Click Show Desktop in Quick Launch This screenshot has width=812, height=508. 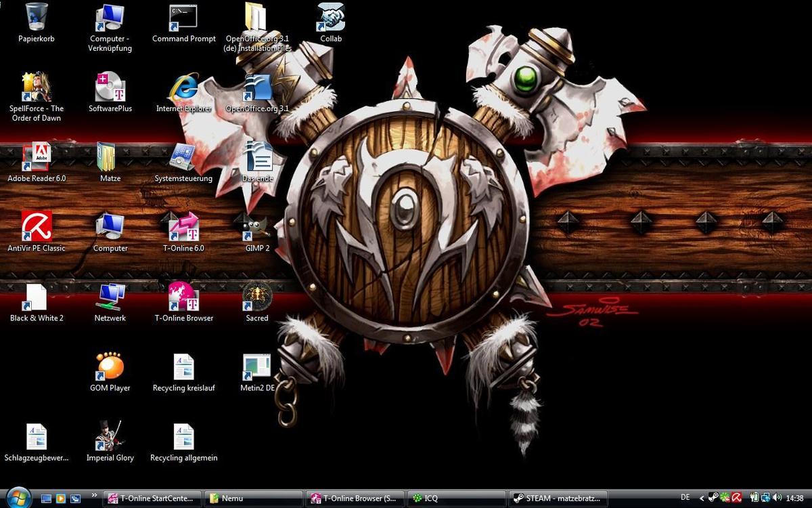tap(47, 499)
